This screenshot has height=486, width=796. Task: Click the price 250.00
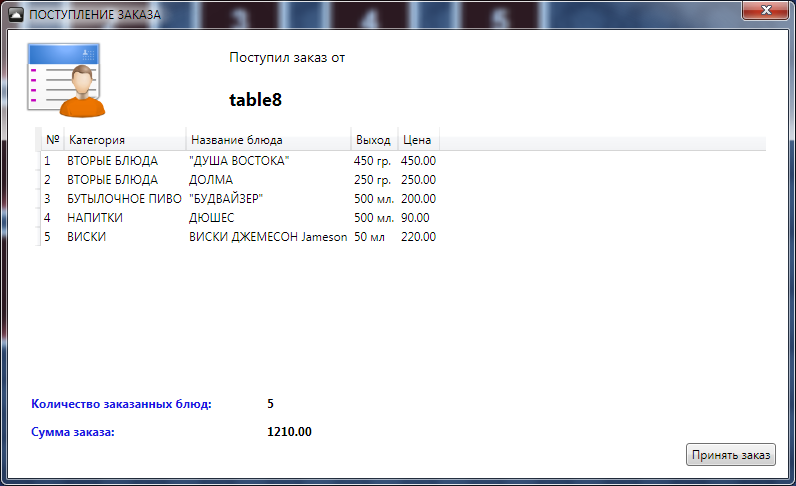(x=418, y=180)
